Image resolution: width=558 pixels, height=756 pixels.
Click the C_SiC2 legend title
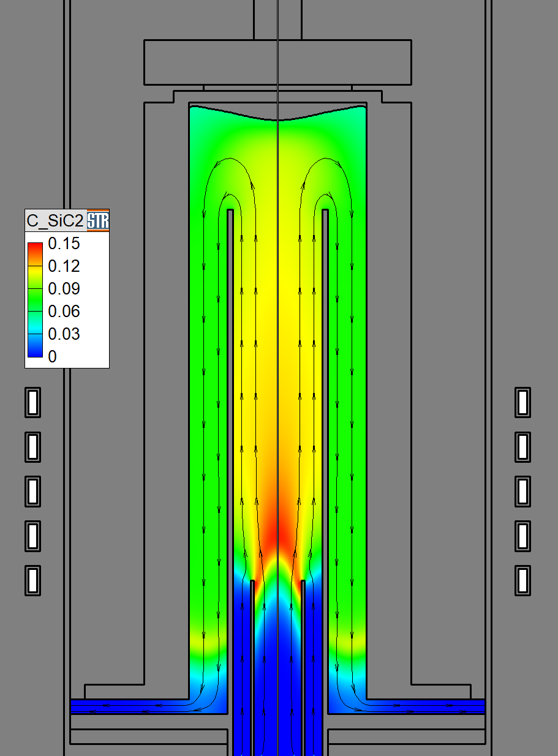point(55,221)
